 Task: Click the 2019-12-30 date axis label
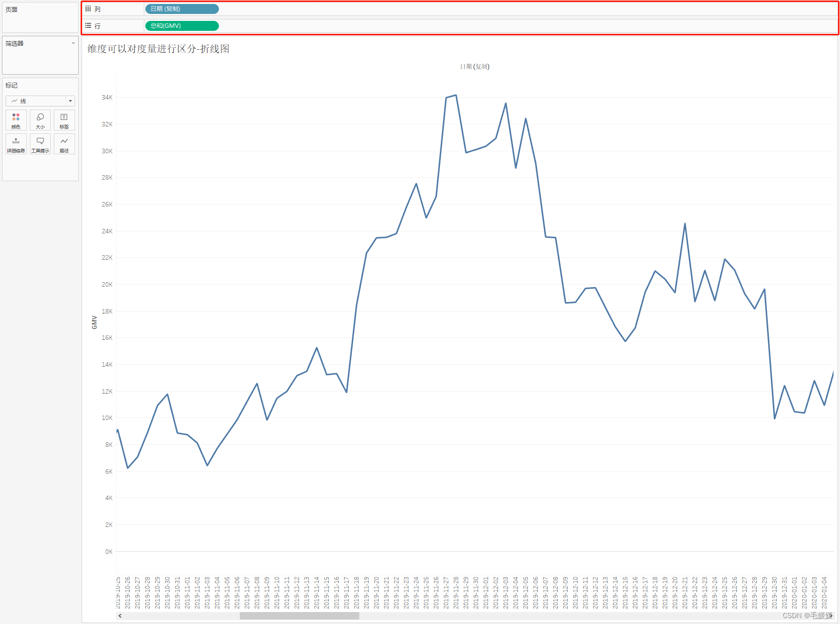tap(775, 593)
